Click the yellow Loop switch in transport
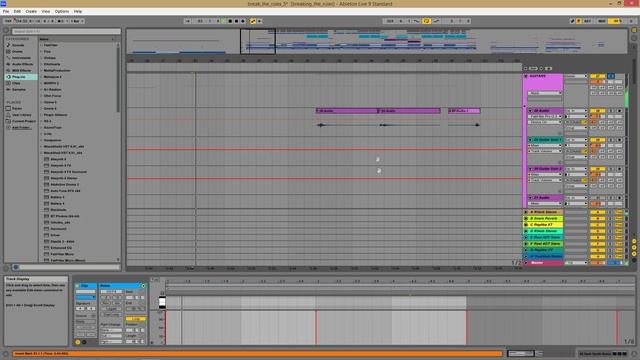This screenshot has height=360, width=640. (426, 21)
